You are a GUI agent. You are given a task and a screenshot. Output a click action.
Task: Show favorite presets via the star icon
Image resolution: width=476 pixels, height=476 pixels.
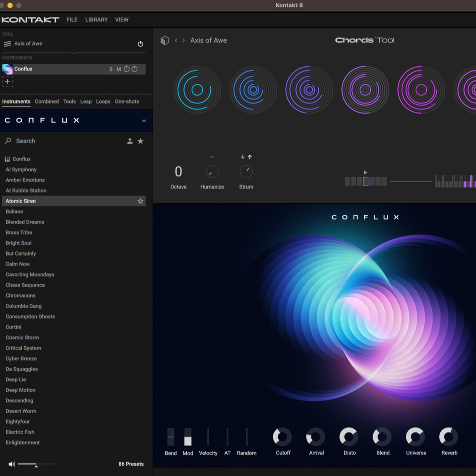pyautogui.click(x=140, y=141)
